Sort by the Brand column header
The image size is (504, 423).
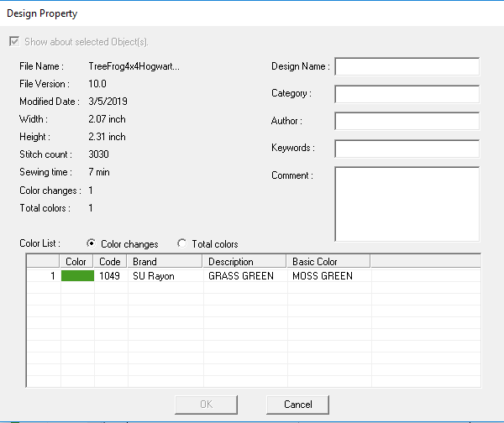164,262
